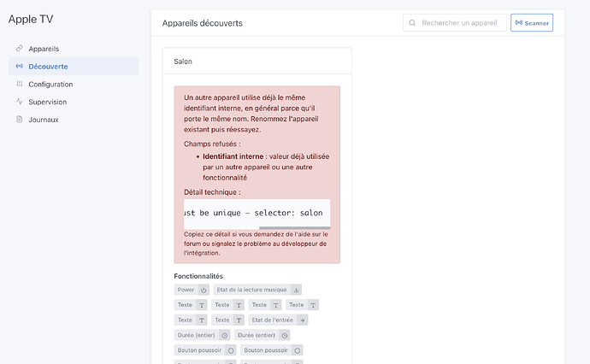Select the Découverte broadcast icon
This screenshot has width=590, height=364.
pyautogui.click(x=19, y=66)
